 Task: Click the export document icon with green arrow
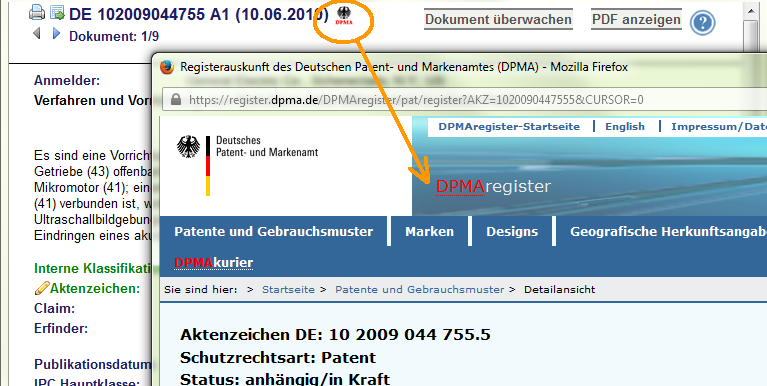coord(58,13)
